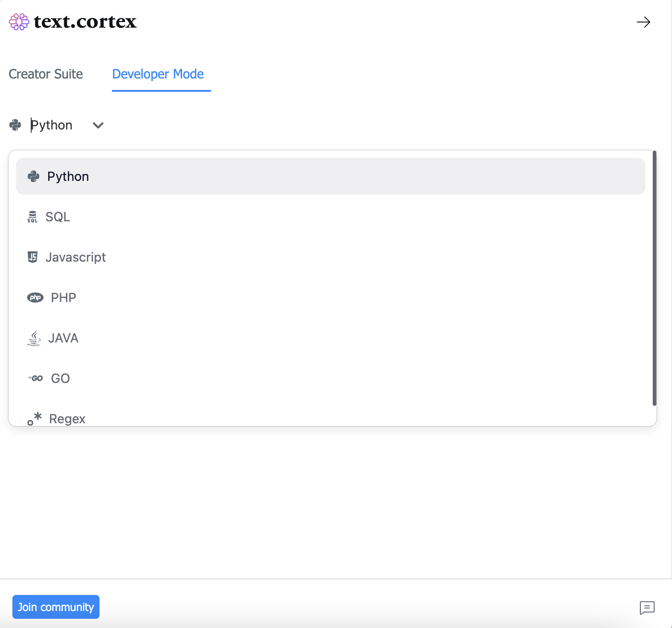Click the Javascript JS shield icon
672x628 pixels.
(32, 257)
